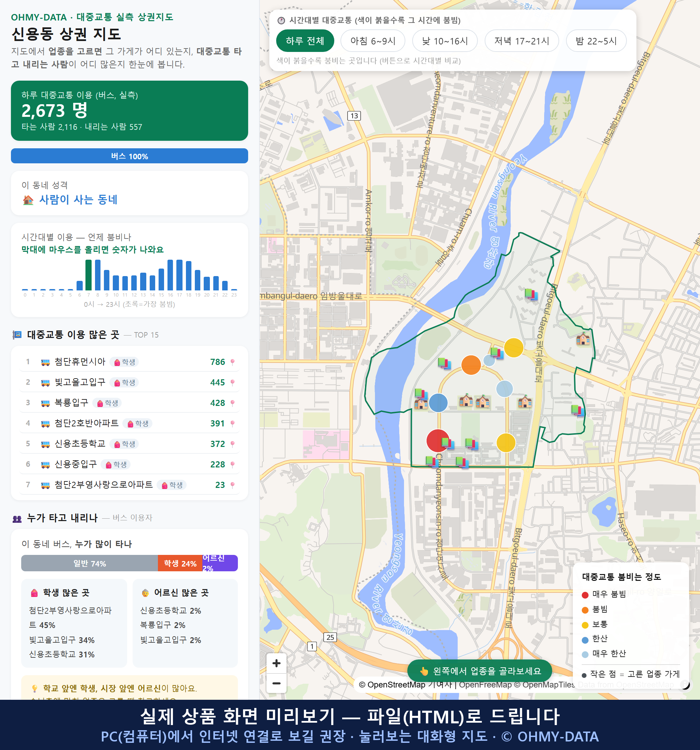Click the 786 count in the 첨단휴먼시아 row

(217, 362)
